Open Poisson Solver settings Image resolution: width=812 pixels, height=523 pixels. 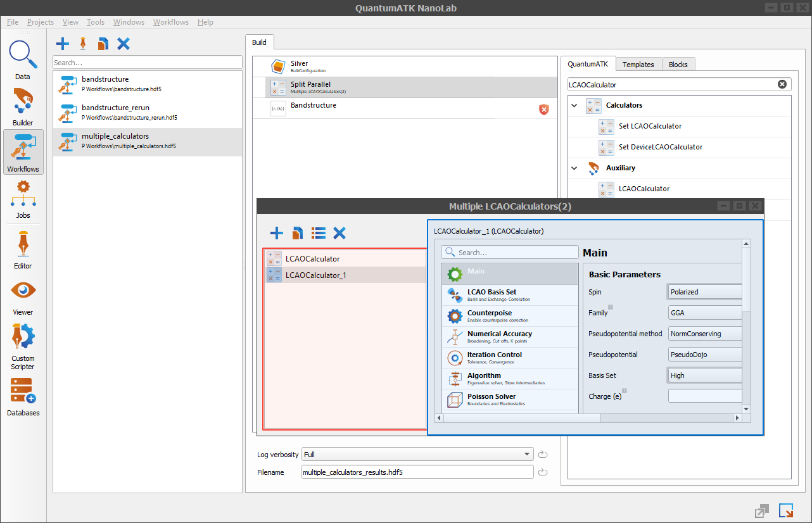510,400
